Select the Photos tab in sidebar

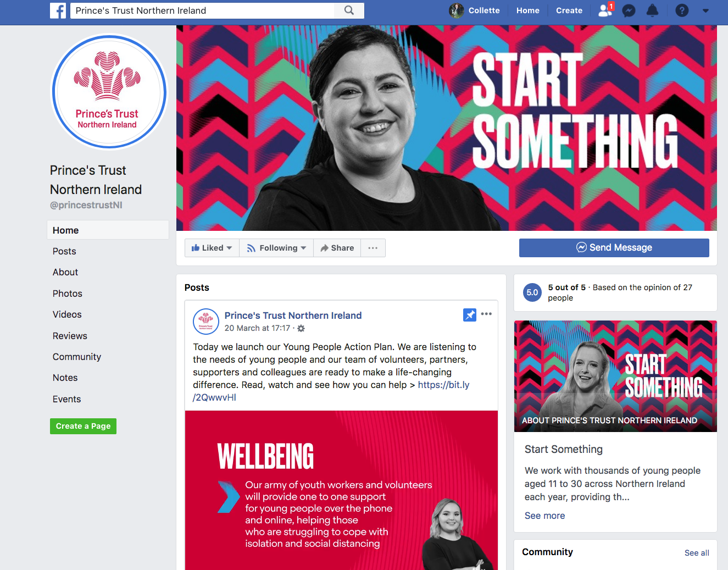(x=68, y=294)
